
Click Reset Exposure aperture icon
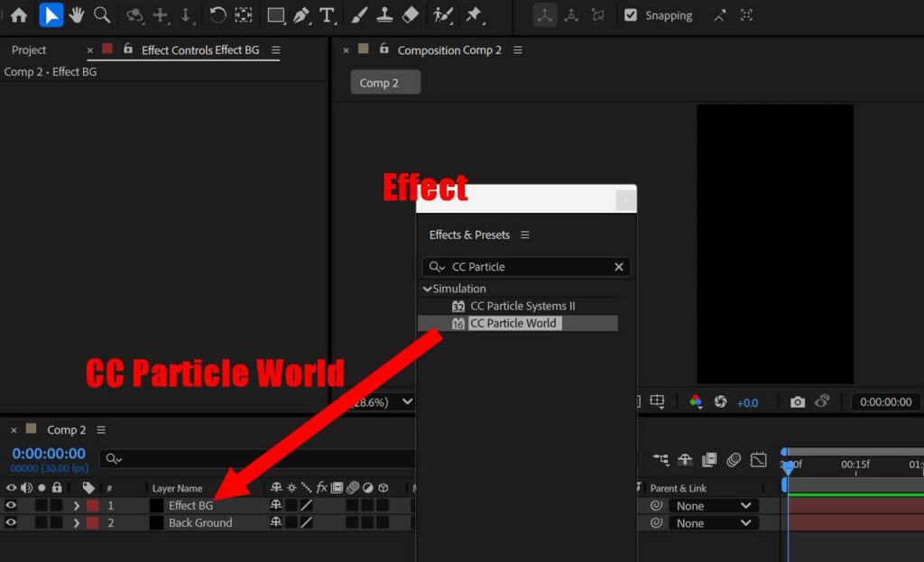click(721, 401)
